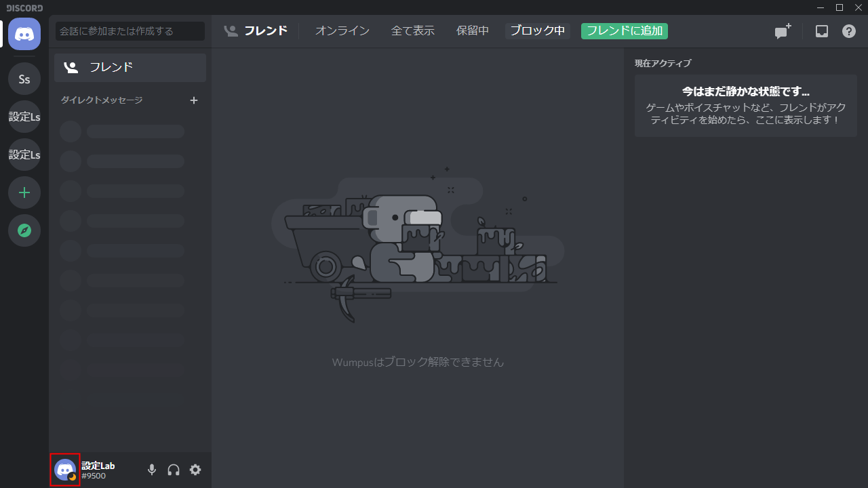Screen dimensions: 868x488
Task: Minimize the Discord window
Action: pyautogui.click(x=821, y=7)
